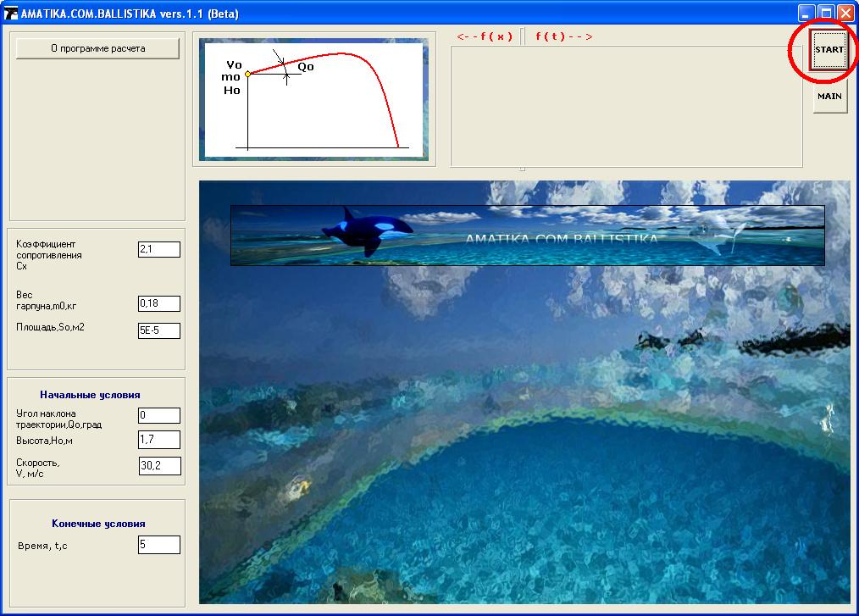Click the START button
This screenshot has height=616, width=859.
tap(829, 50)
